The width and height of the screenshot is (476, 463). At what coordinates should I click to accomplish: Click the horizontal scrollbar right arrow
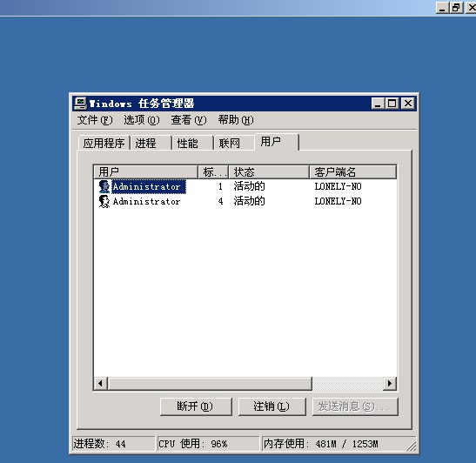click(390, 384)
